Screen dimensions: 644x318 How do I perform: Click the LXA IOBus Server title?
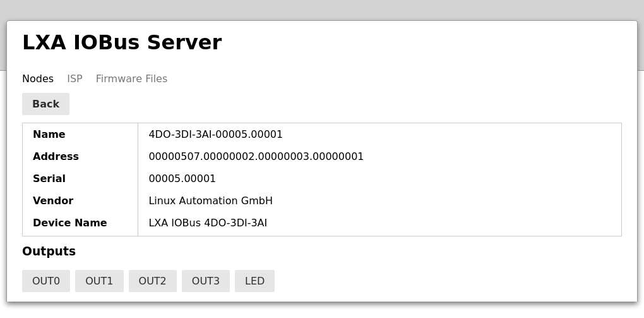point(122,42)
